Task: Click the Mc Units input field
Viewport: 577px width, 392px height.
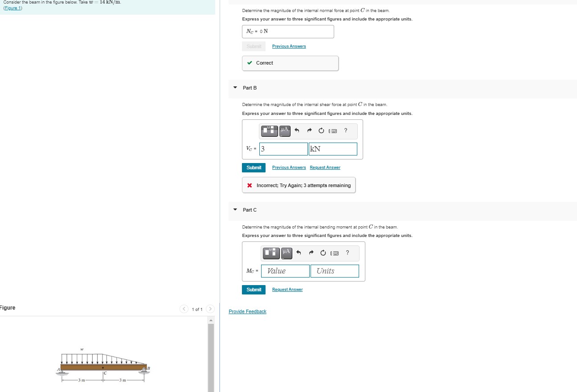Action: click(335, 271)
